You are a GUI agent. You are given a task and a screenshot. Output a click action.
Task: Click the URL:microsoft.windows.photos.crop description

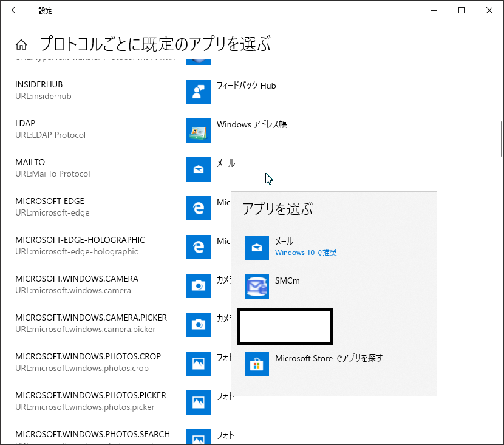pyautogui.click(x=82, y=369)
